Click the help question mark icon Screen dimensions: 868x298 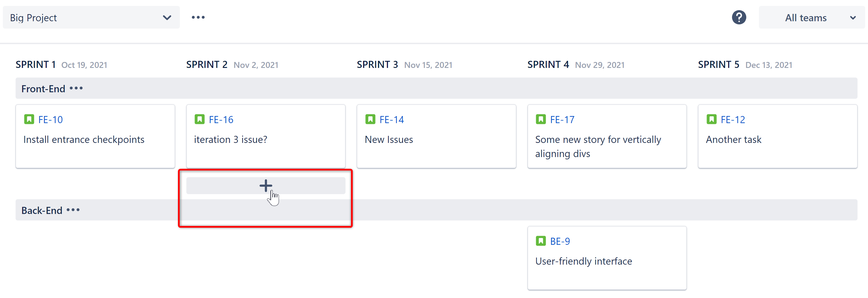739,18
